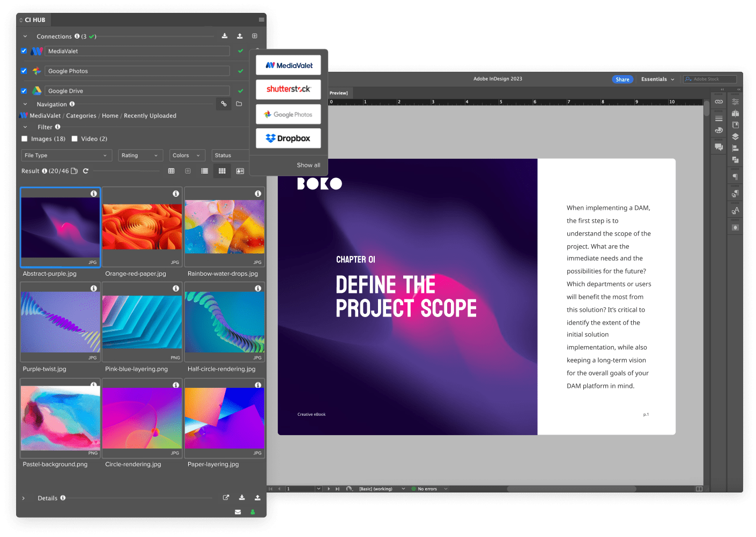The width and height of the screenshot is (756, 537).
Task: Open the Rating dropdown
Action: [140, 155]
